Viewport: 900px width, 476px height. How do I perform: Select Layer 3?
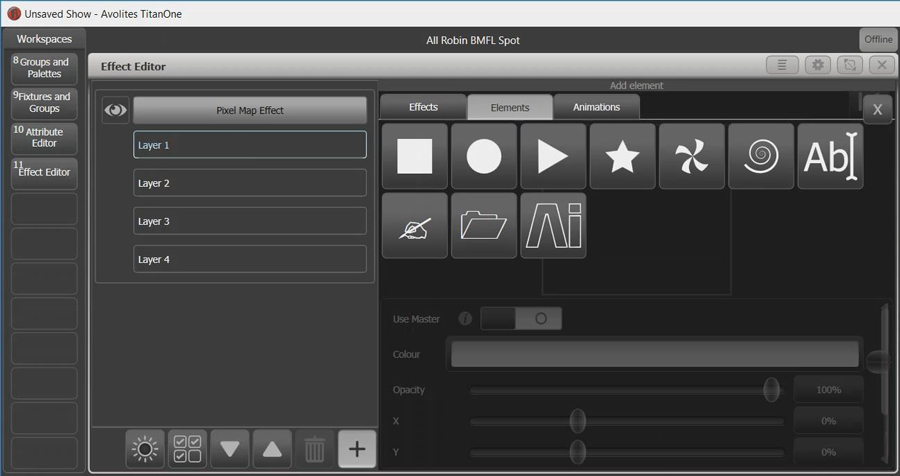[x=250, y=221]
